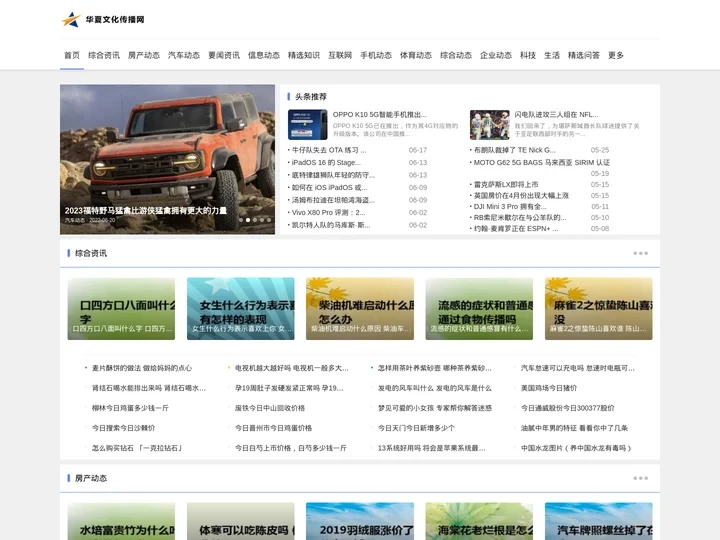Open link 怎么购买钻石 一克拉钻石
Screen dimensions: 720x540
tap(137, 448)
